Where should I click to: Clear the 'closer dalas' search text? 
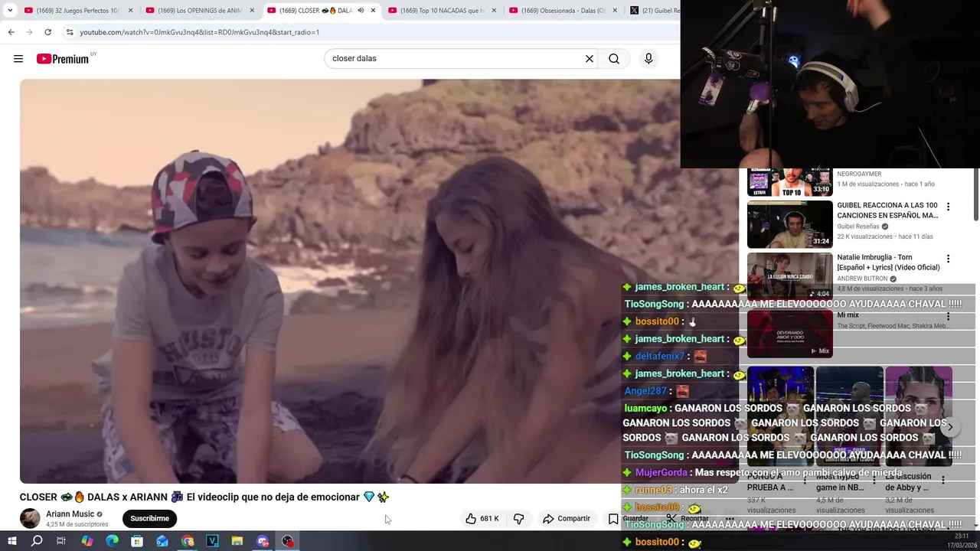[590, 59]
